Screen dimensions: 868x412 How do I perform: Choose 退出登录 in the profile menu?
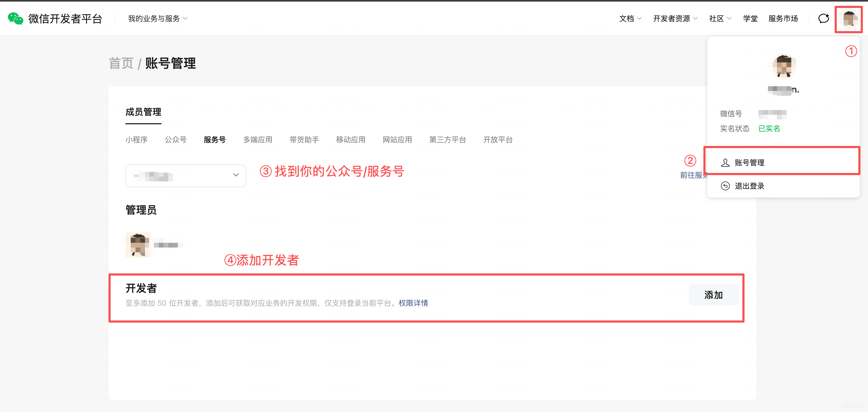pos(749,186)
